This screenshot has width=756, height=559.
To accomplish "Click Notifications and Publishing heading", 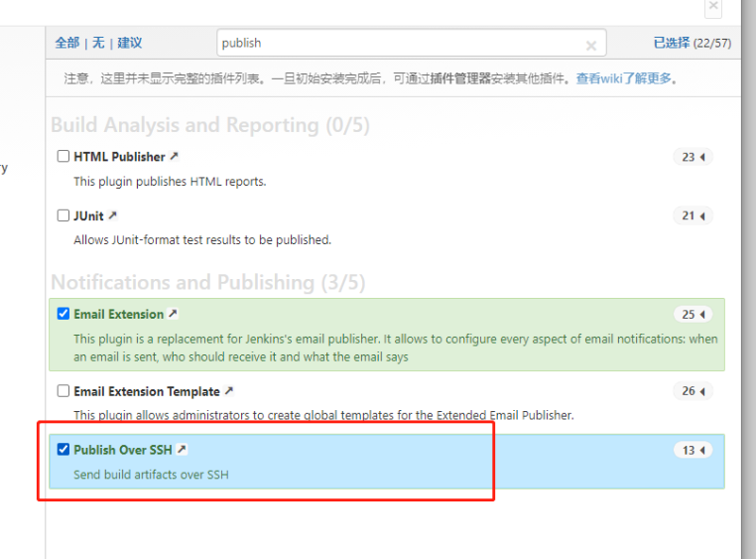I will point(207,282).
